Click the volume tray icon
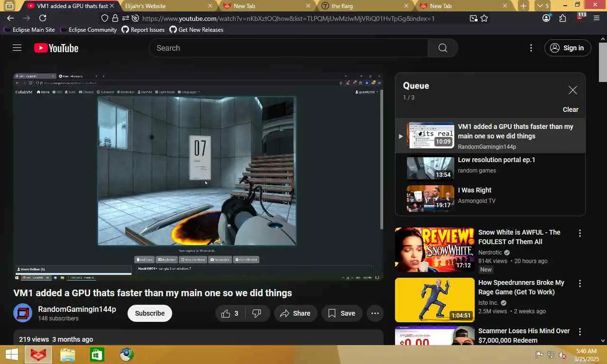 tap(562, 355)
